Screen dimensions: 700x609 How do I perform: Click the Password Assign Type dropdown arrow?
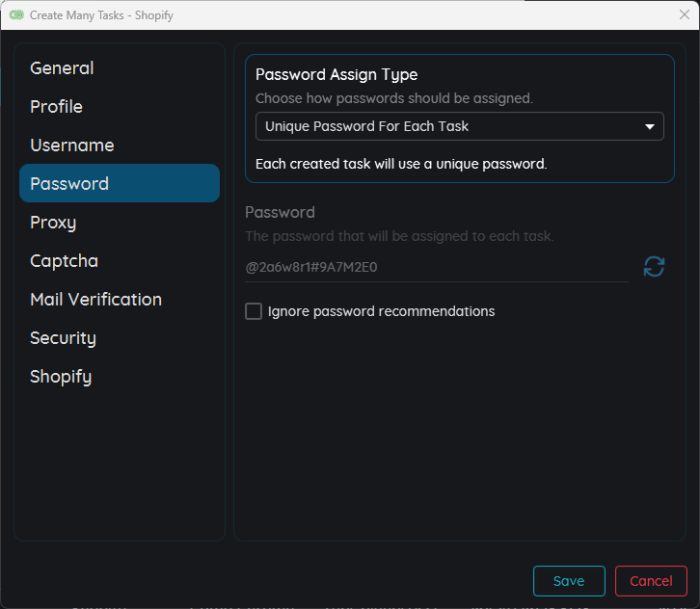(x=649, y=126)
